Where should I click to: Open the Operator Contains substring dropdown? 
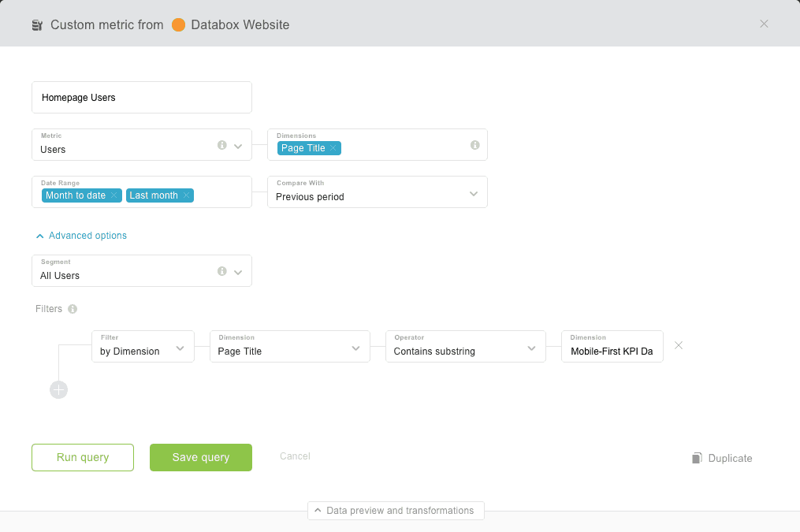coord(531,348)
